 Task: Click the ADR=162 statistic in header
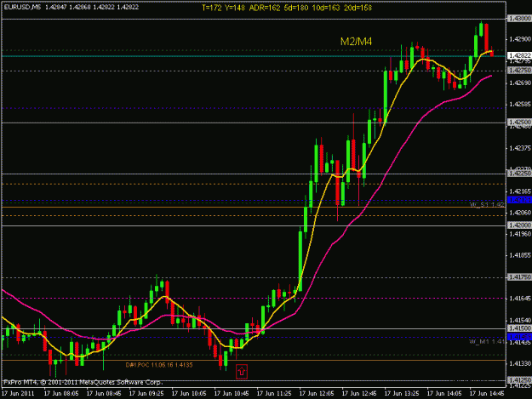tap(265, 8)
